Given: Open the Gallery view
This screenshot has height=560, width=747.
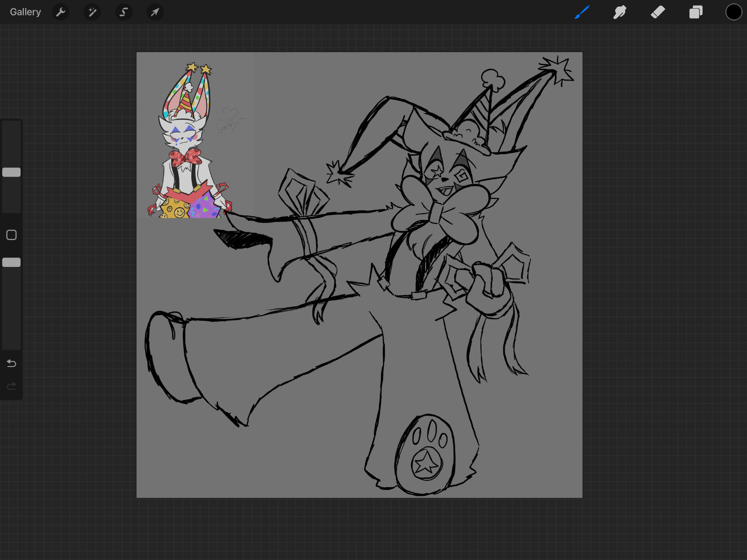Looking at the screenshot, I should point(25,12).
